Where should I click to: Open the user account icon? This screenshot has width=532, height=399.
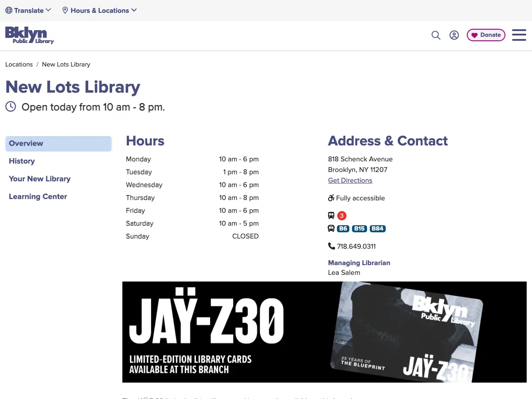point(454,35)
